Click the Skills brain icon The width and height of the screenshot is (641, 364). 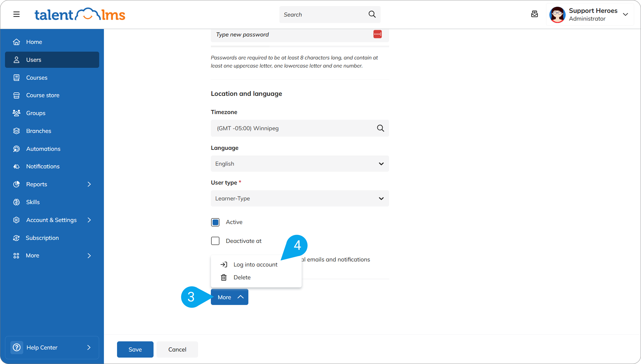[x=16, y=202]
